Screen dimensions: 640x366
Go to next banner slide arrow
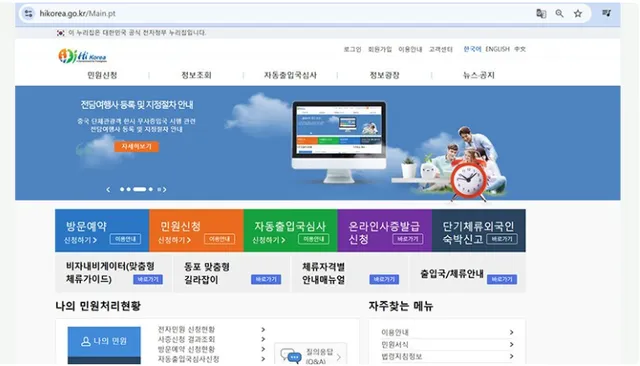(x=164, y=189)
